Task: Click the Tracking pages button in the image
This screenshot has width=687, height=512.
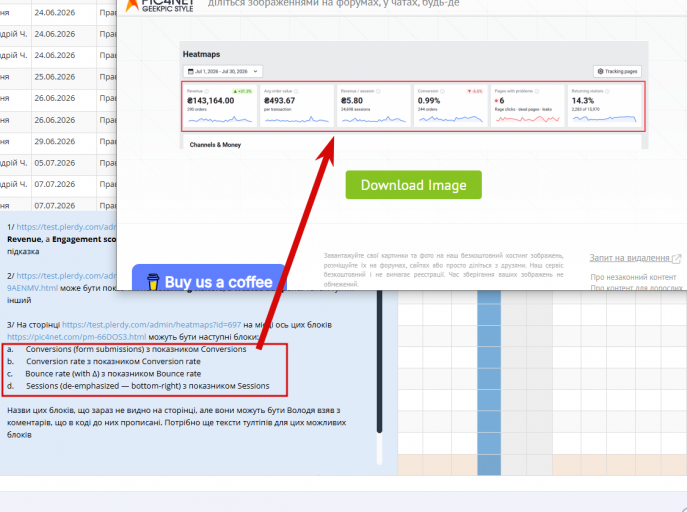Action: tap(617, 71)
